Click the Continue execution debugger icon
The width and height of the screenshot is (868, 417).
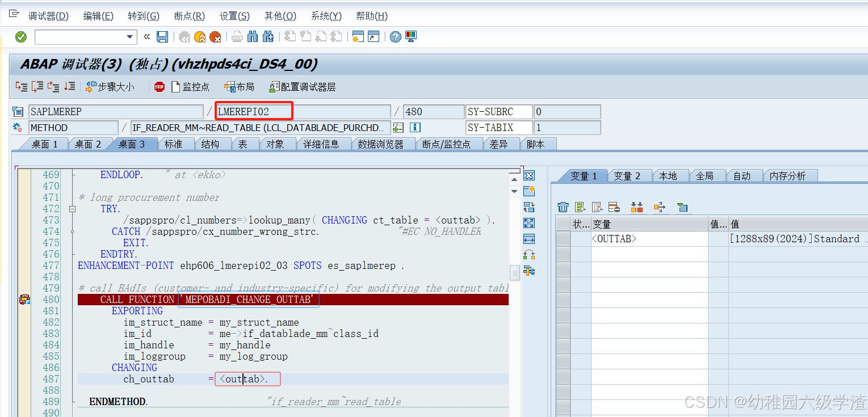pos(69,87)
